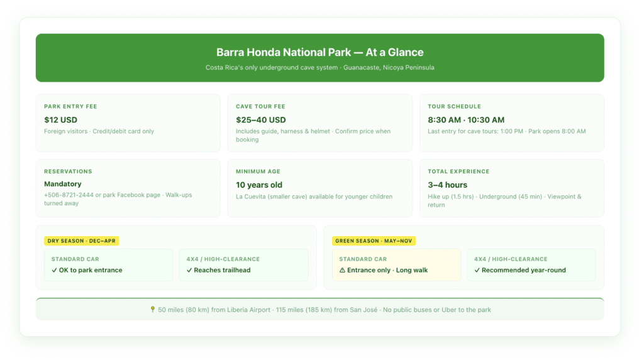Click 4X4 / HIGH-CLEARANCE label under Dry Season
Screen dimensions: 644x358
[x=223, y=259]
